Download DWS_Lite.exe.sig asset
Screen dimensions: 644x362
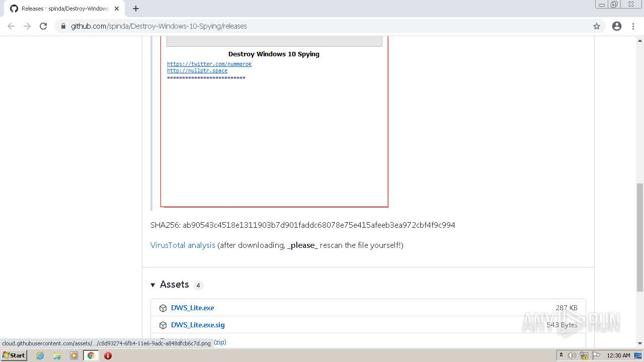coord(198,325)
